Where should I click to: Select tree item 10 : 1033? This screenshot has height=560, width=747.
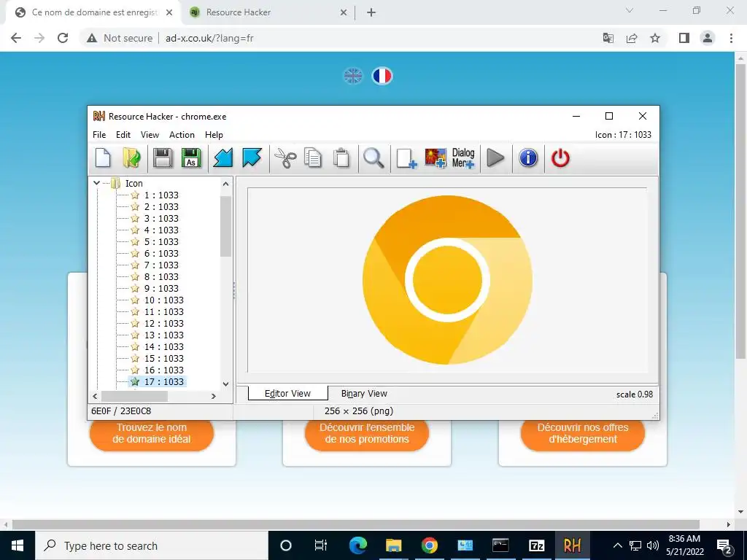tap(163, 300)
